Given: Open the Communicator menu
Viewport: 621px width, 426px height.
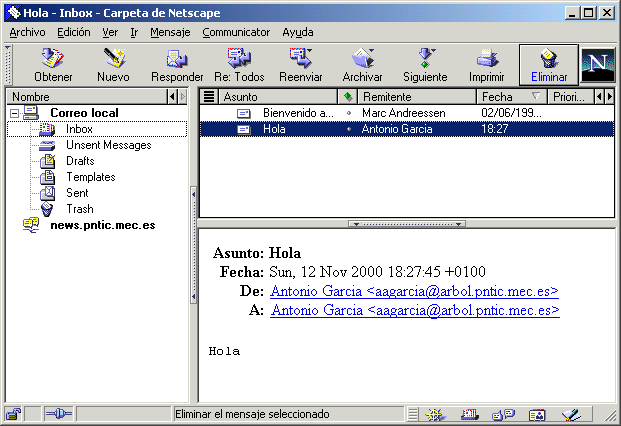Looking at the screenshot, I should pos(236,32).
